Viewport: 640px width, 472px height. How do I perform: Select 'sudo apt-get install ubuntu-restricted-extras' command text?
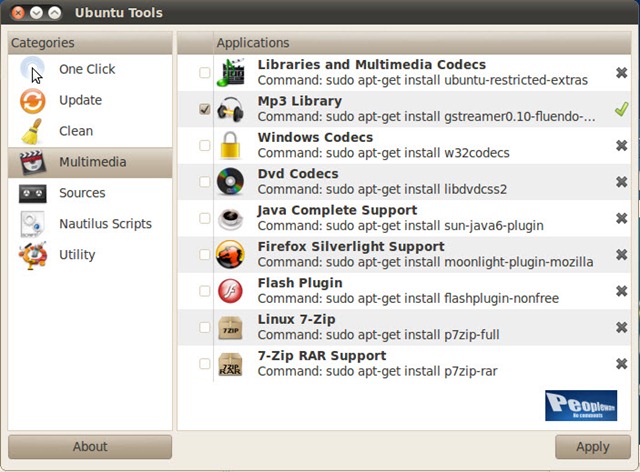[457, 80]
